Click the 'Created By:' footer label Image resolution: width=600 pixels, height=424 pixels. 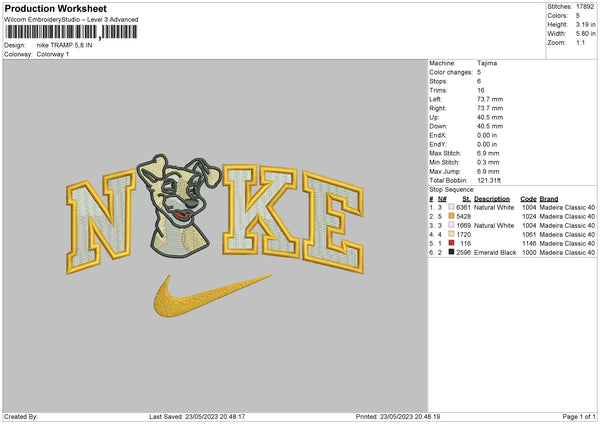click(21, 417)
